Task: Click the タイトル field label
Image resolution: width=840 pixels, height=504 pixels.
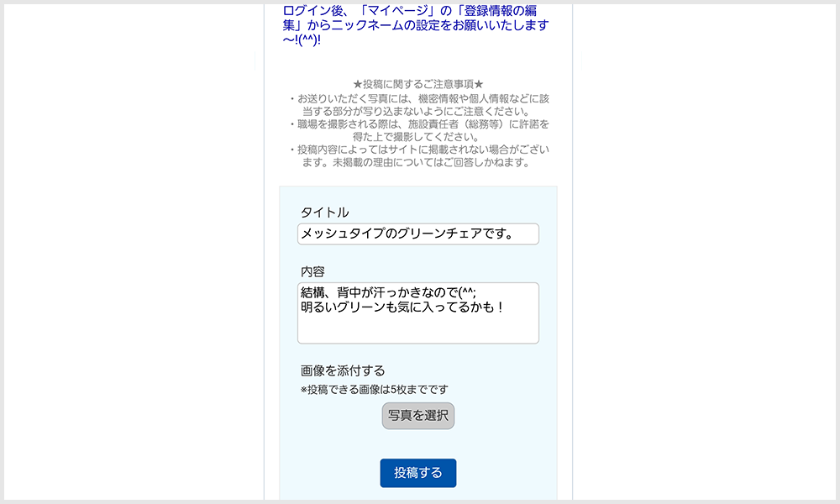Action: (324, 213)
